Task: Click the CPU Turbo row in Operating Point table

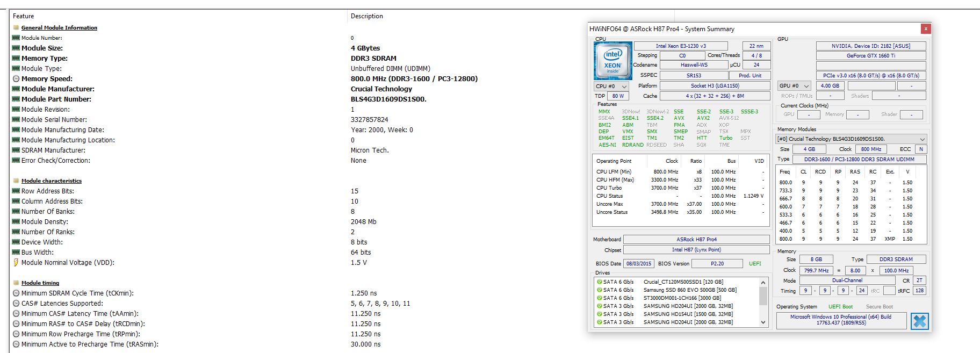Action: point(680,188)
